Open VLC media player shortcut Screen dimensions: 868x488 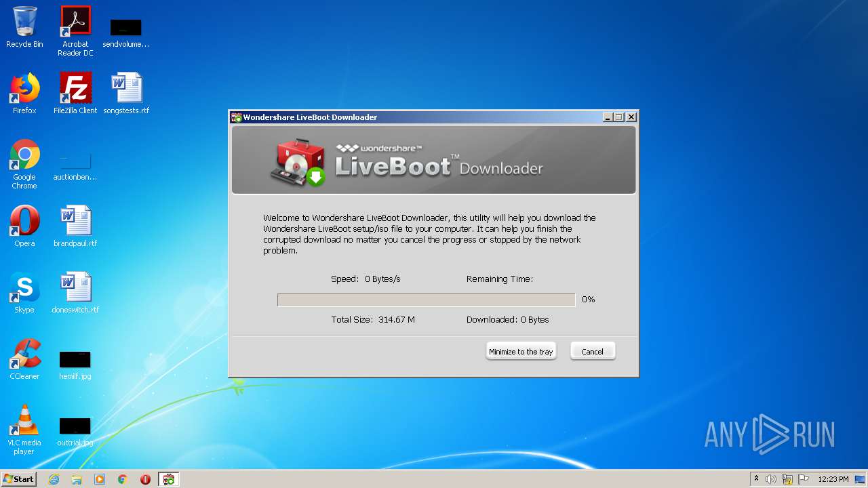click(x=24, y=430)
